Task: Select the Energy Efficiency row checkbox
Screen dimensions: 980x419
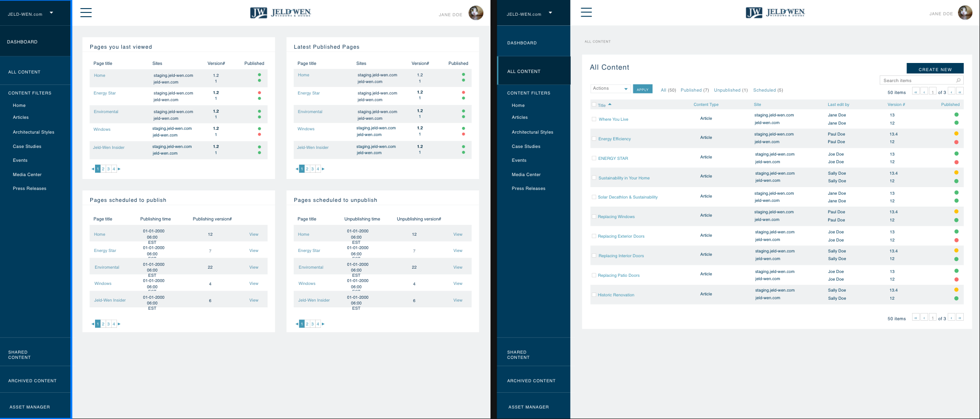Action: tap(594, 138)
